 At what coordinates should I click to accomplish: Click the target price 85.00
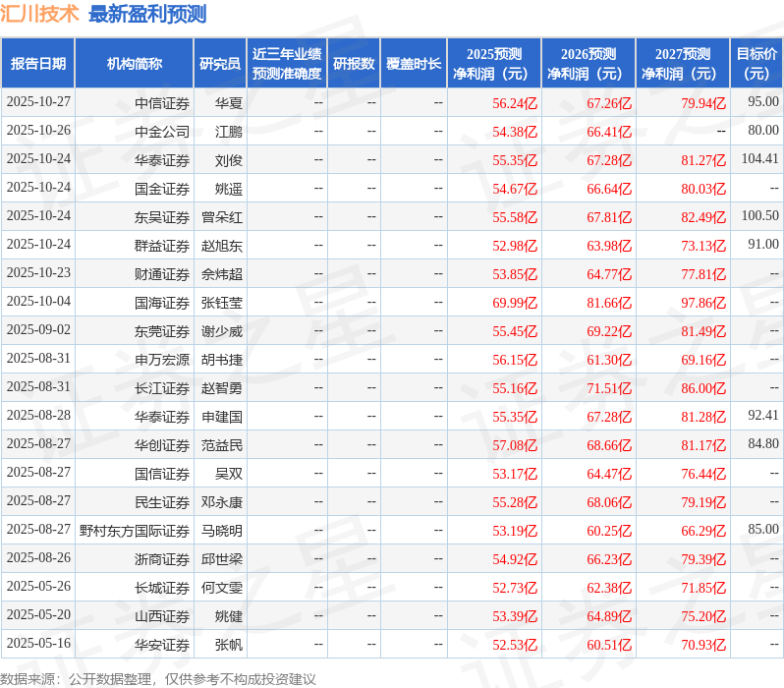(763, 530)
